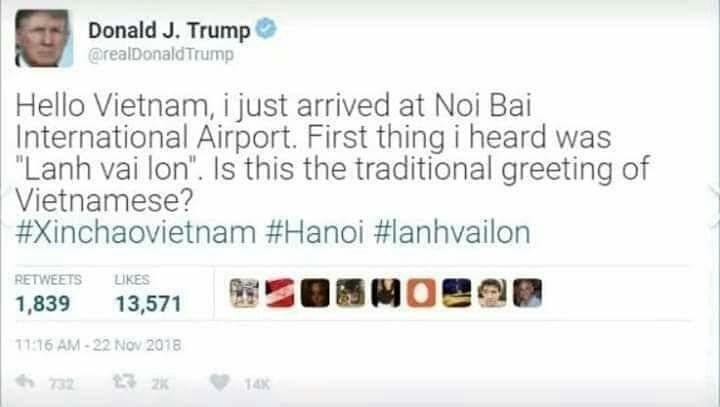
Task: Click the blue verified badge
Action: [x=266, y=29]
